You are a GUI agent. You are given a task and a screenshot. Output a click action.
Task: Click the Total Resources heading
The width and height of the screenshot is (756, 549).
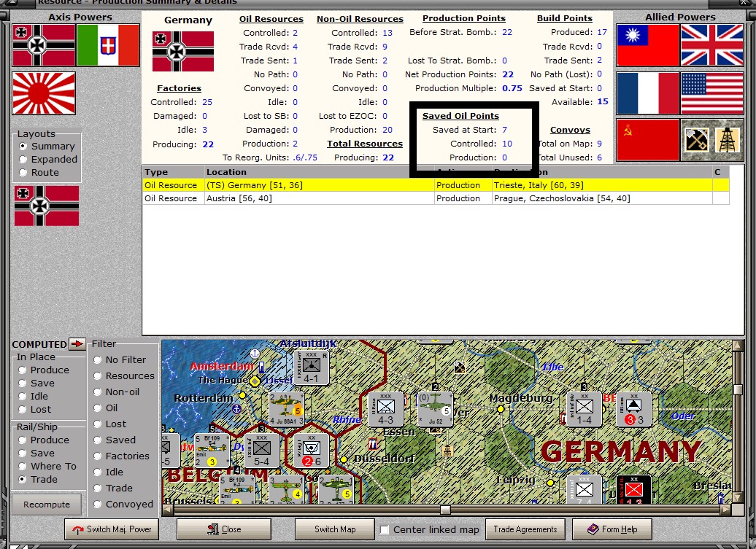365,144
